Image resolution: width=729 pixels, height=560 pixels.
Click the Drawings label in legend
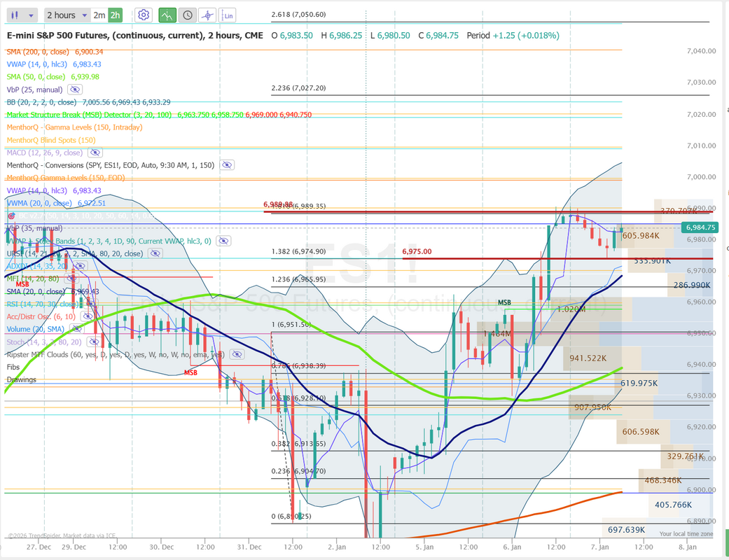click(x=21, y=379)
